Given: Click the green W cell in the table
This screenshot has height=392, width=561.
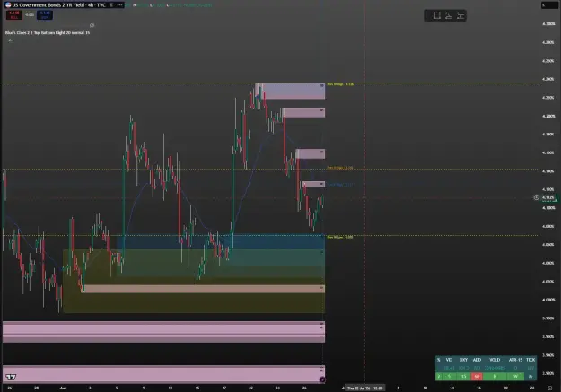Looking at the screenshot, I should (x=515, y=376).
